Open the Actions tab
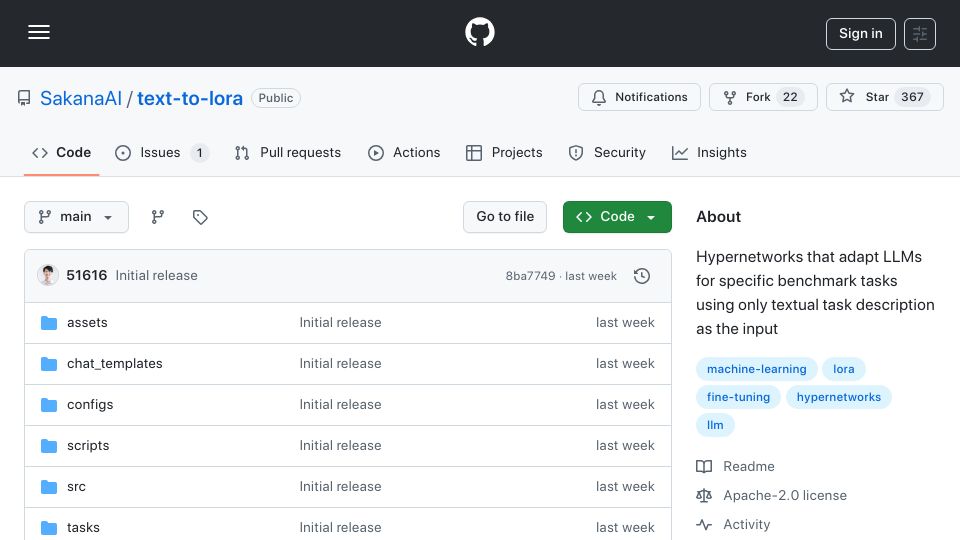The height and width of the screenshot is (540, 960). pyautogui.click(x=404, y=152)
